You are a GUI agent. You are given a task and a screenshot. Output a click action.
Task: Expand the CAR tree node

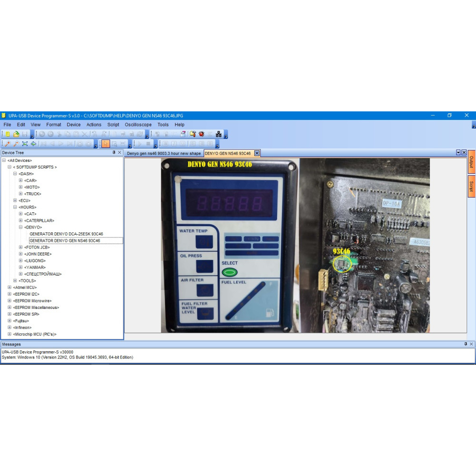[x=20, y=180]
